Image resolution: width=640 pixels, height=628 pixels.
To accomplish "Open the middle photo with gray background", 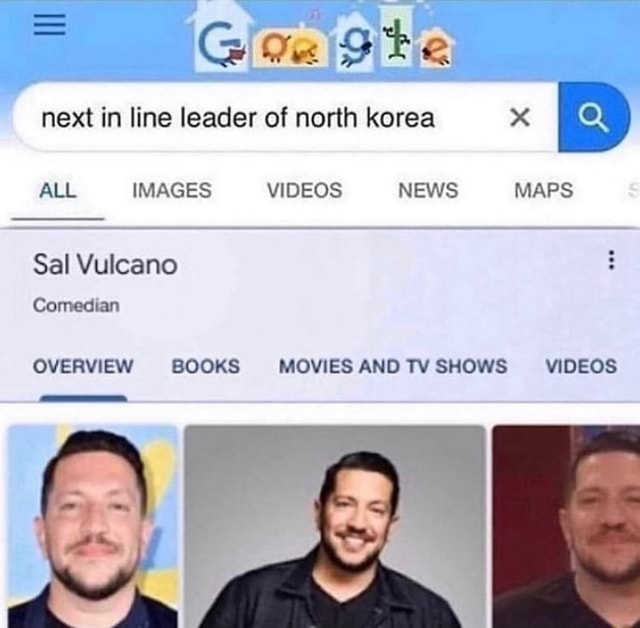I will 335,526.
